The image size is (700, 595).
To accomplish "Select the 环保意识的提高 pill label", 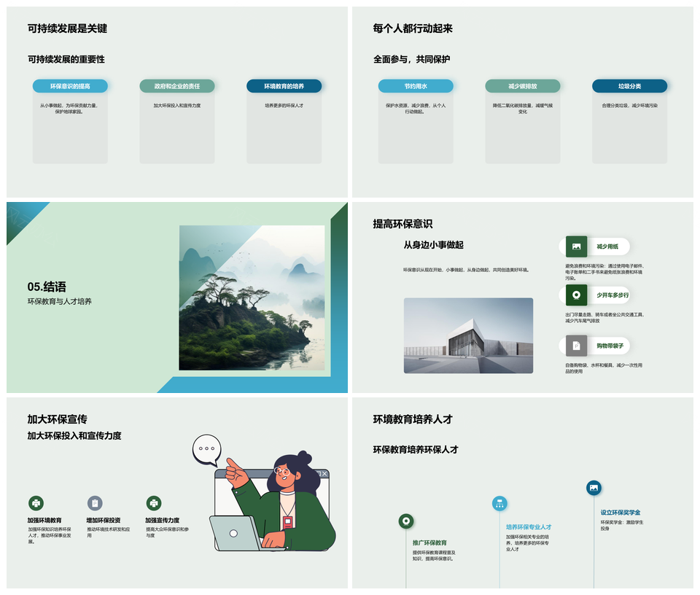I will pos(70,86).
